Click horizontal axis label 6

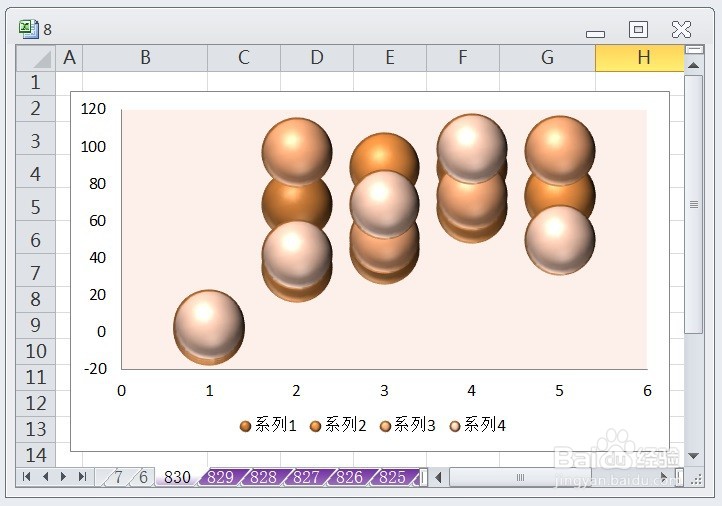(x=647, y=391)
